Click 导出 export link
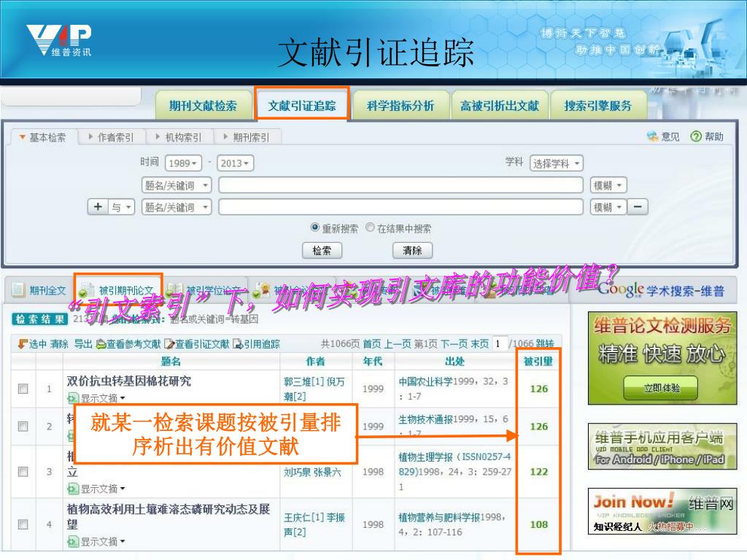Image resolution: width=747 pixels, height=560 pixels. 83,344
